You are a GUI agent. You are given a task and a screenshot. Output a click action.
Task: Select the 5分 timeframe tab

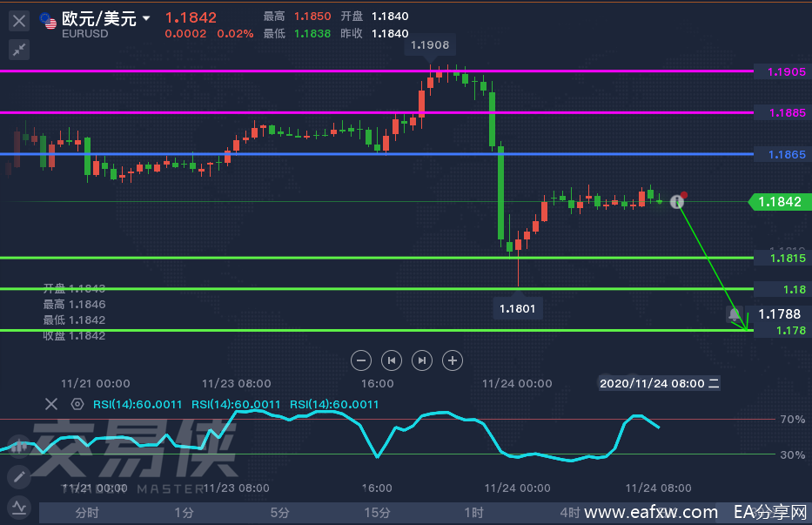click(279, 512)
